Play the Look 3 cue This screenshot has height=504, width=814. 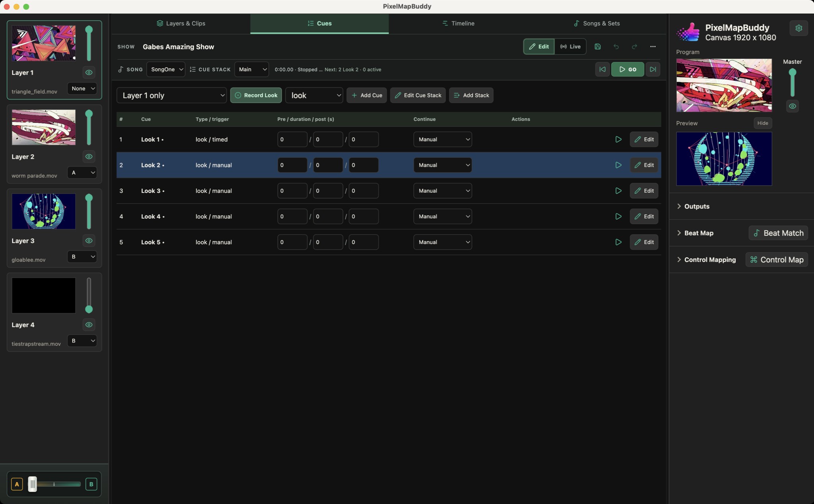point(618,191)
